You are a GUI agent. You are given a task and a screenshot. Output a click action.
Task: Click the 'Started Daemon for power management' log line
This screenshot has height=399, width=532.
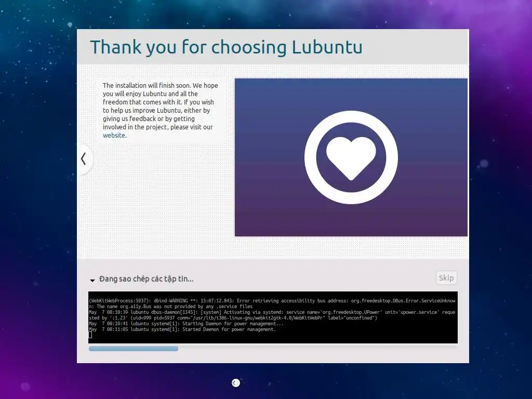tap(182, 329)
